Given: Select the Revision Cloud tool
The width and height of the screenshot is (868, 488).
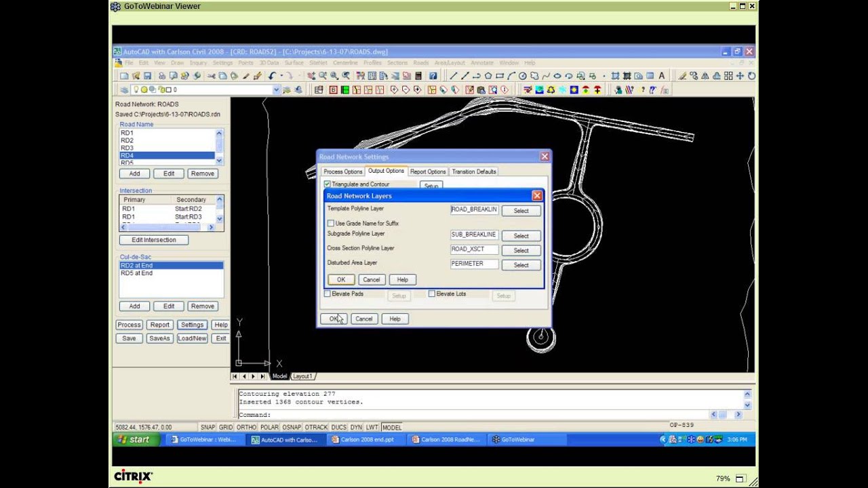Looking at the screenshot, I should tap(534, 76).
